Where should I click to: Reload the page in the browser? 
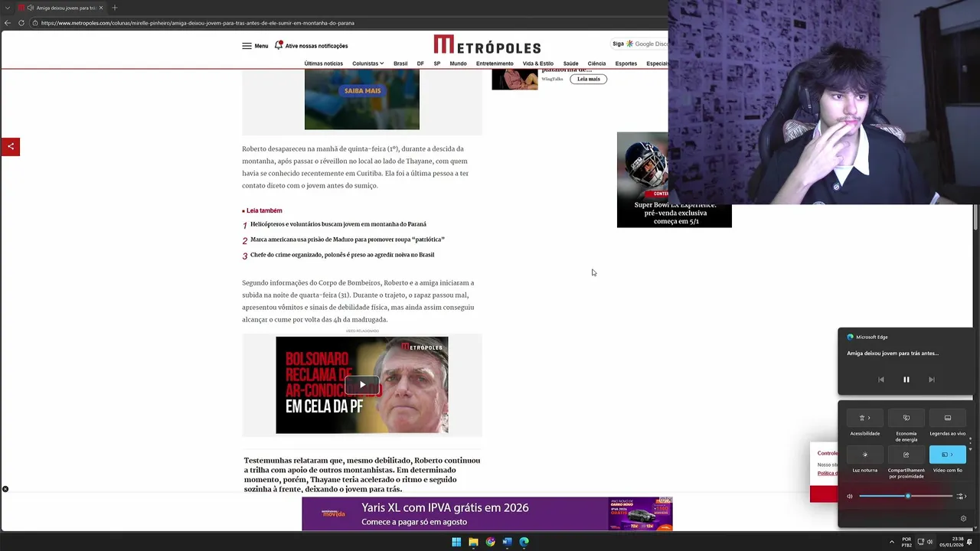[21, 23]
